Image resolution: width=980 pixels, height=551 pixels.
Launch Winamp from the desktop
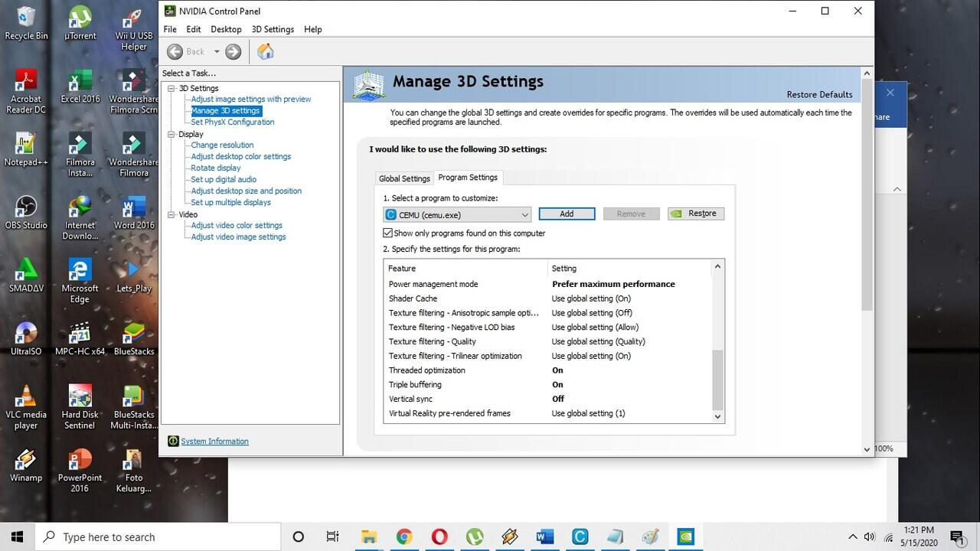(x=26, y=465)
